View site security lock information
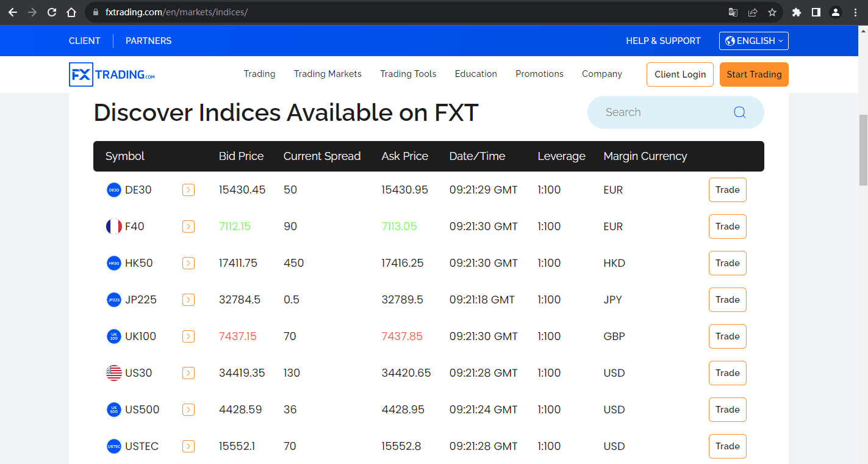The image size is (868, 464). [x=95, y=12]
